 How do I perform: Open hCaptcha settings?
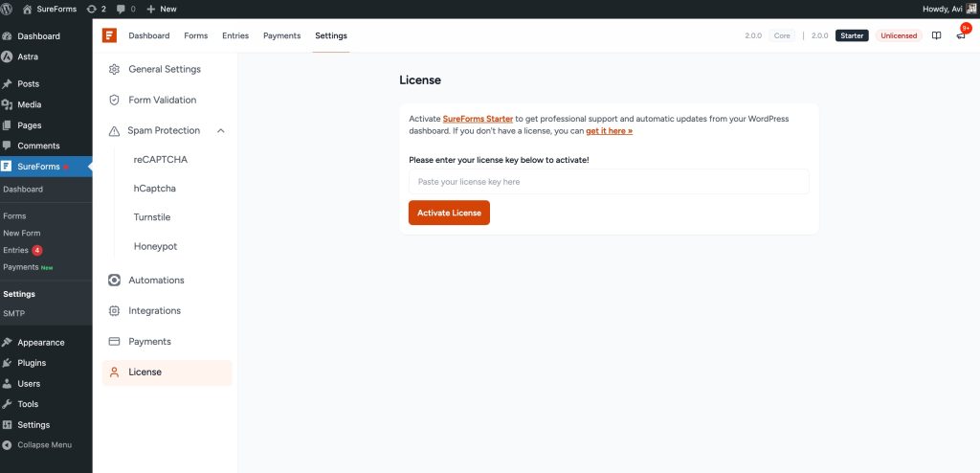154,189
